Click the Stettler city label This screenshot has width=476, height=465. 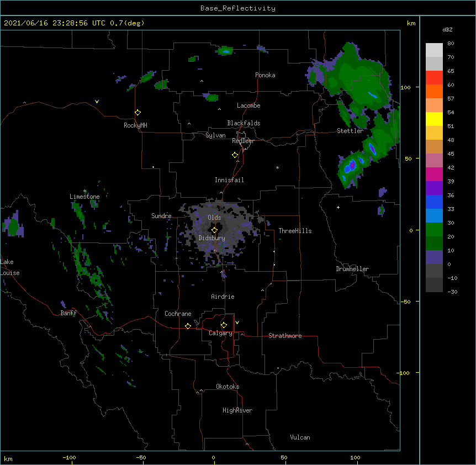350,131
